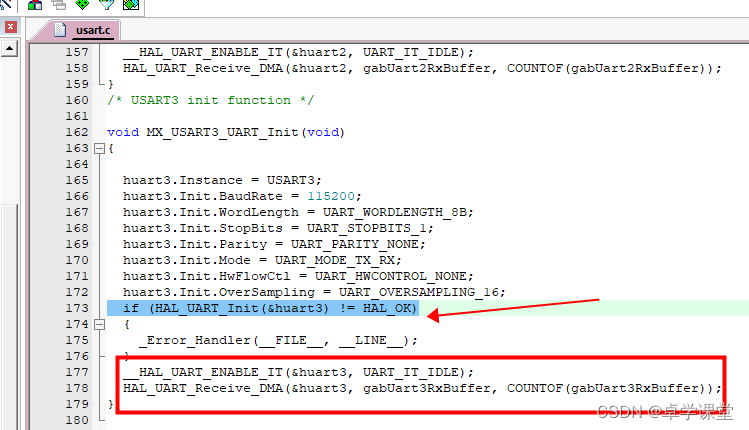Collapse function block at line 163

click(99, 149)
